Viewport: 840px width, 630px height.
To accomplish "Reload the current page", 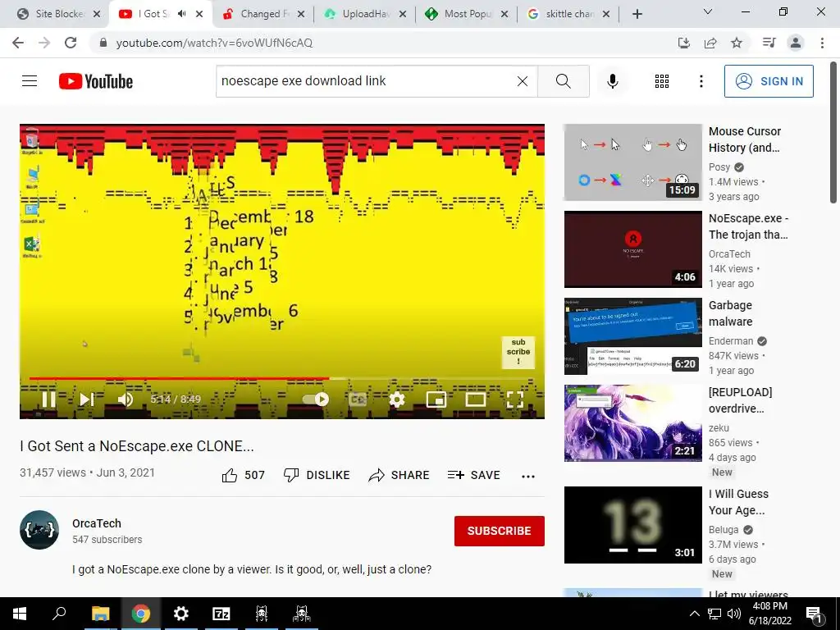I will click(71, 43).
